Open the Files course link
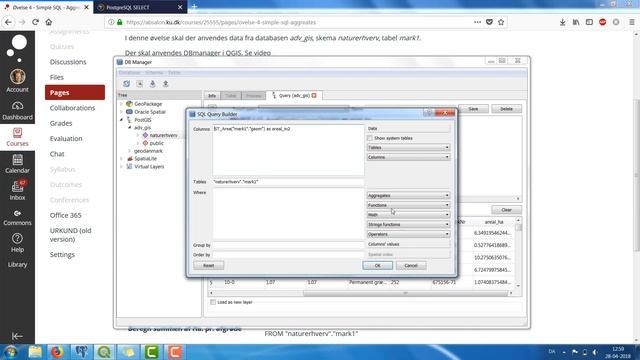Image resolution: width=640 pixels, height=360 pixels. coord(57,77)
